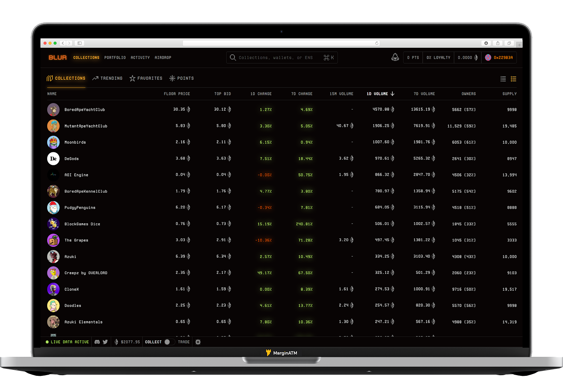
Task: Click $2077.95 ETH price in footer
Action: pos(130,342)
